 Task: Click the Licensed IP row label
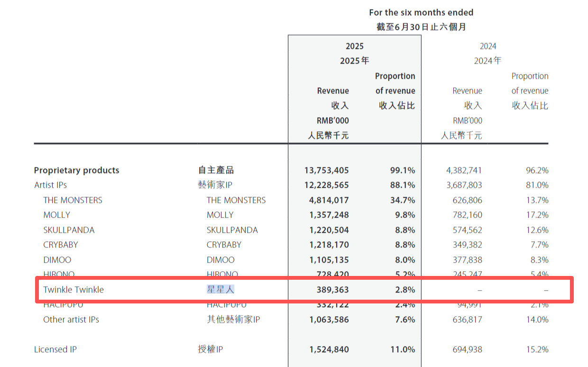55,349
